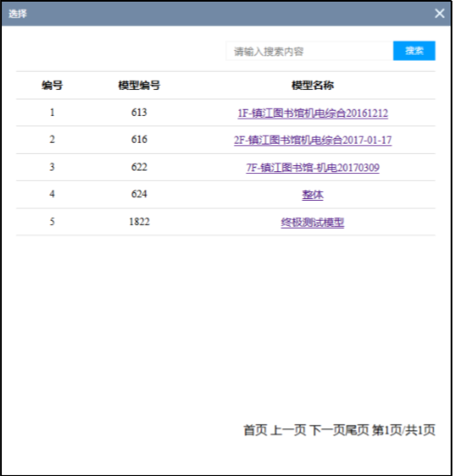Jump to 尾页 in pagination
The height and width of the screenshot is (476, 454).
pyautogui.click(x=357, y=430)
